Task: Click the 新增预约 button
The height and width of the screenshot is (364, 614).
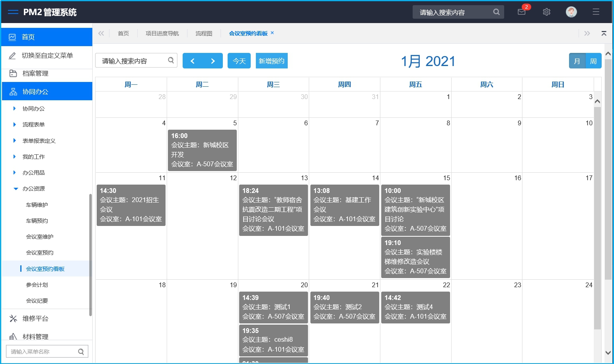Action: tap(271, 61)
